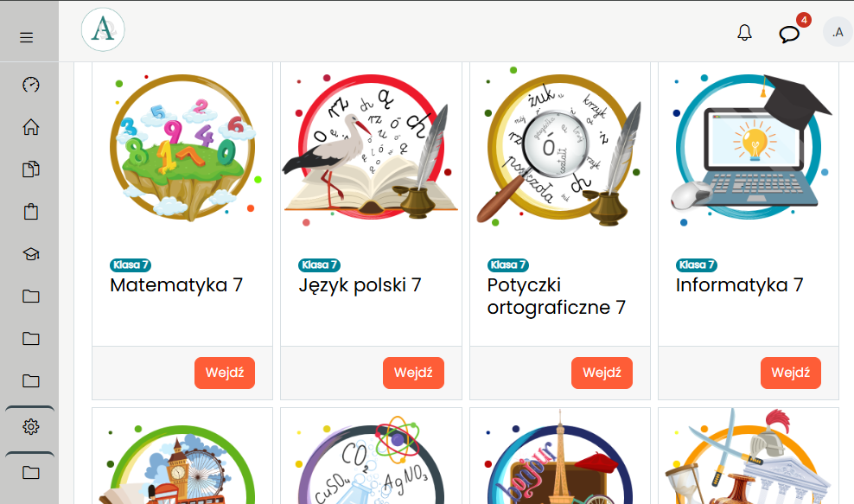Open the notifications bell

point(744,33)
